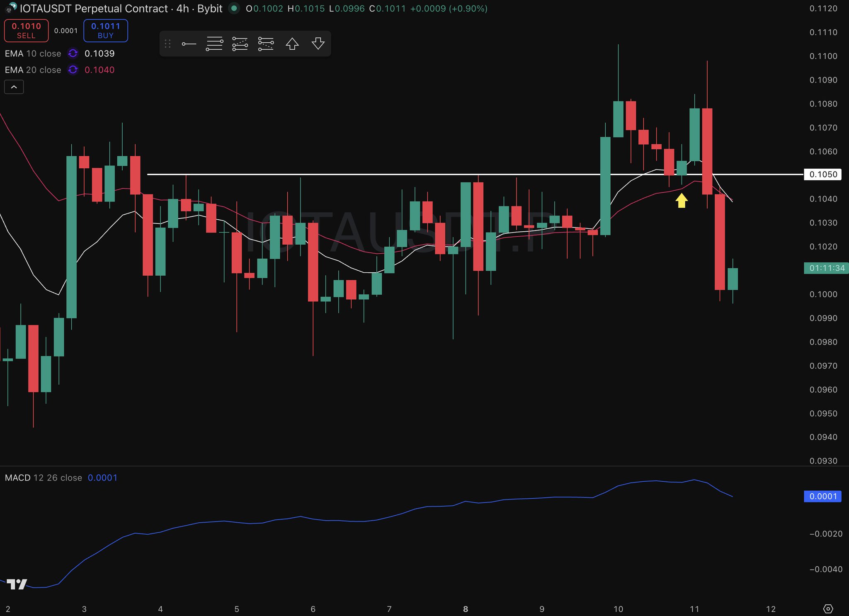Screen dimensions: 849x616
Task: Click the MACD 12 26 close label
Action: [x=43, y=478]
